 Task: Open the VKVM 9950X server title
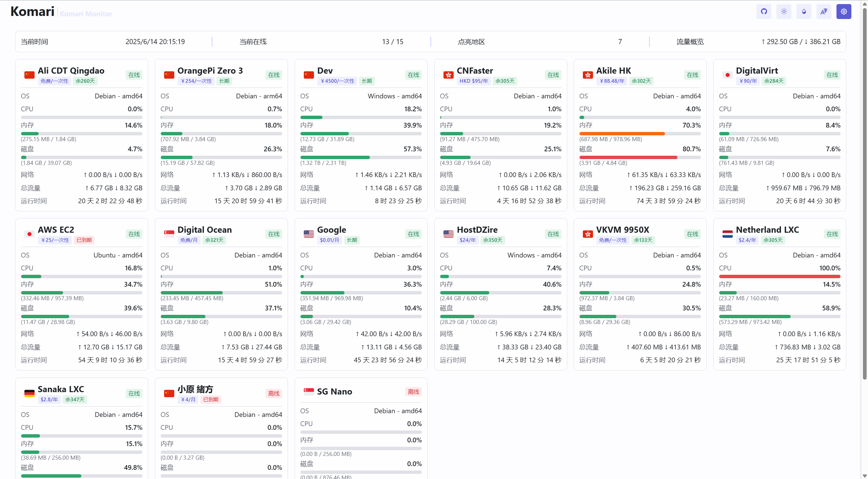[x=623, y=230]
